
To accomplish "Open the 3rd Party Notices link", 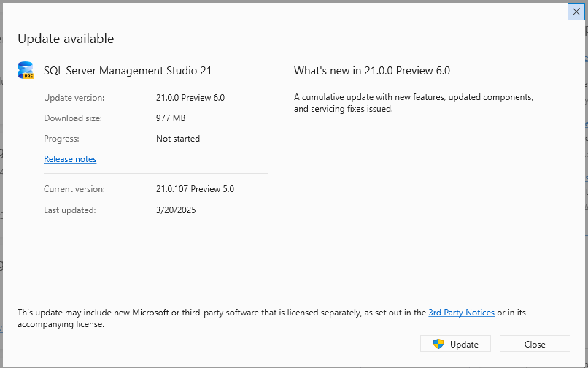I will click(461, 313).
